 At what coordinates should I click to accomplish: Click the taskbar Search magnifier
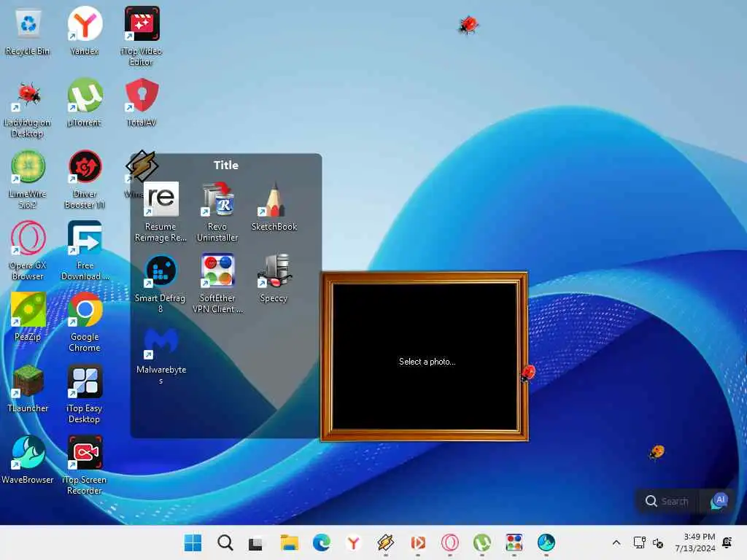tap(225, 542)
